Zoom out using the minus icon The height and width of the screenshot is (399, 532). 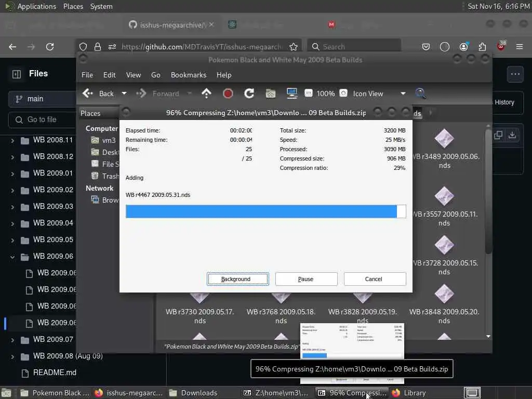309,94
